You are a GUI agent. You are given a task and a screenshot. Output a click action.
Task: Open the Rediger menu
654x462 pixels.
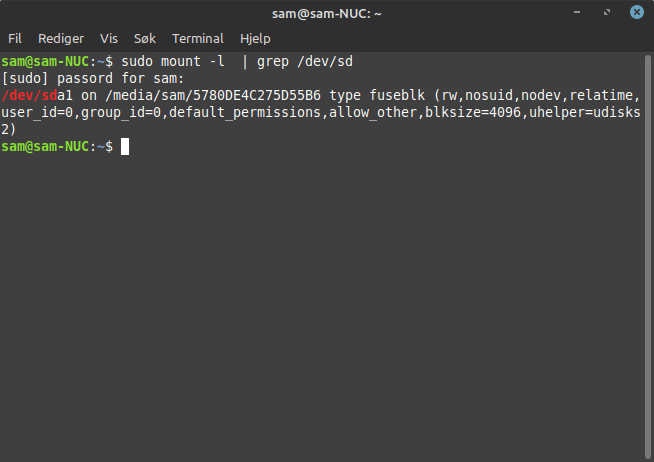coord(61,39)
